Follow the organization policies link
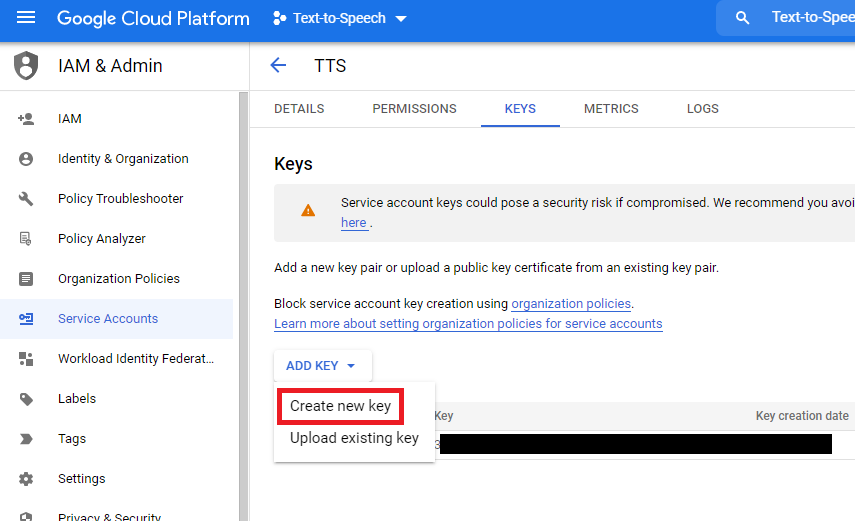Image resolution: width=855 pixels, height=521 pixels. [571, 304]
